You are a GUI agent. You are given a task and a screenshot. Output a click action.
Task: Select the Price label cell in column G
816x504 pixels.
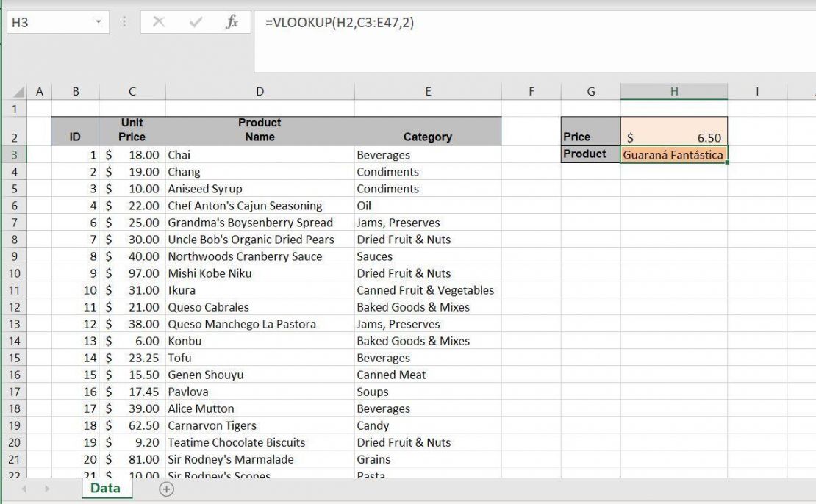(590, 137)
